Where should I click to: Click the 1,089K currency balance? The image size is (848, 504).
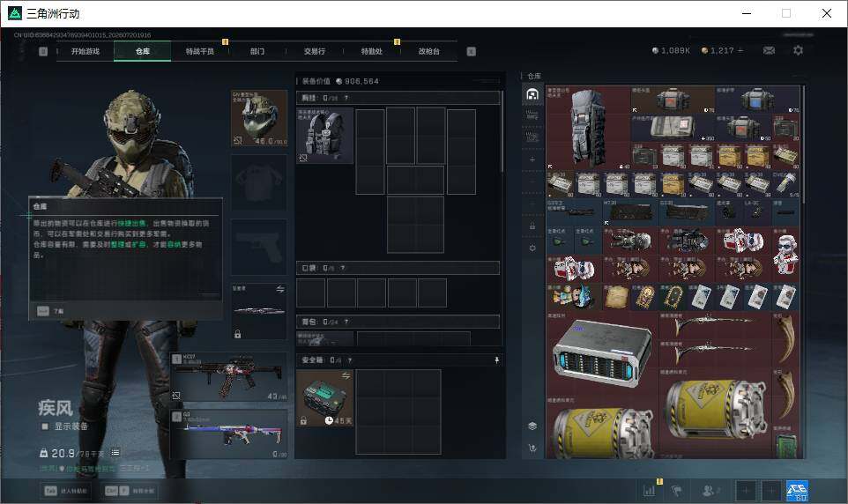pos(671,50)
